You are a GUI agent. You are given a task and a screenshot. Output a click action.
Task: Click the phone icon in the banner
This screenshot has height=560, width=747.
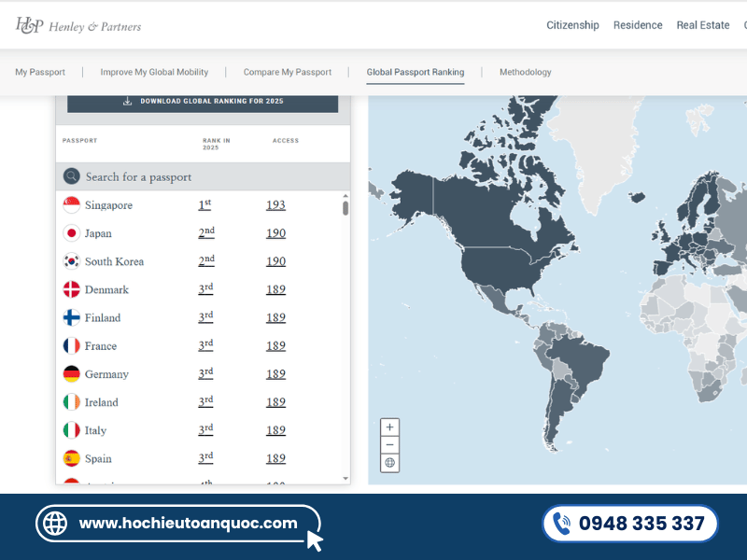click(562, 524)
